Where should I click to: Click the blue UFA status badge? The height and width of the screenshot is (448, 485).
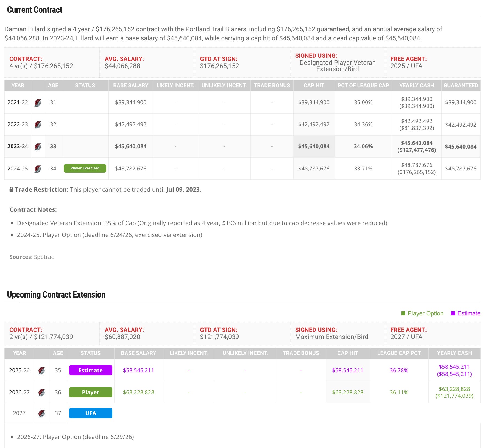tap(91, 413)
